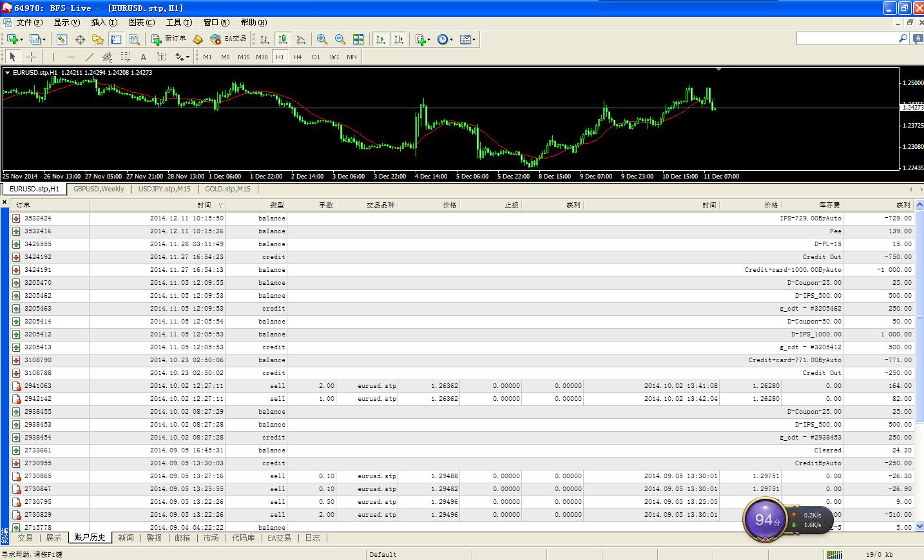
Task: Switch chart to line chart
Action: click(x=301, y=39)
